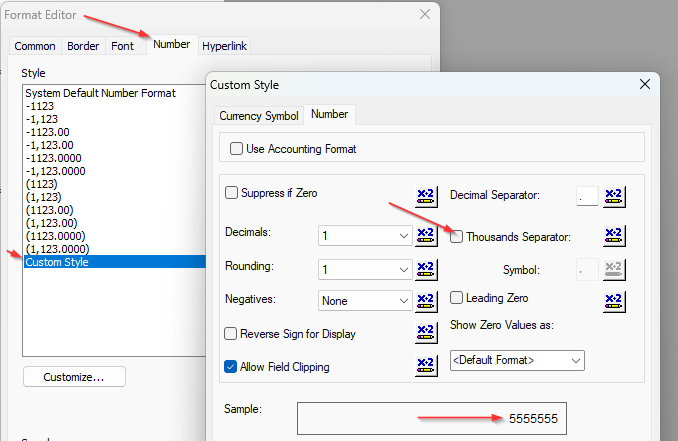Image resolution: width=678 pixels, height=441 pixels.
Task: Click the Decimal Separator input field
Action: pos(587,197)
